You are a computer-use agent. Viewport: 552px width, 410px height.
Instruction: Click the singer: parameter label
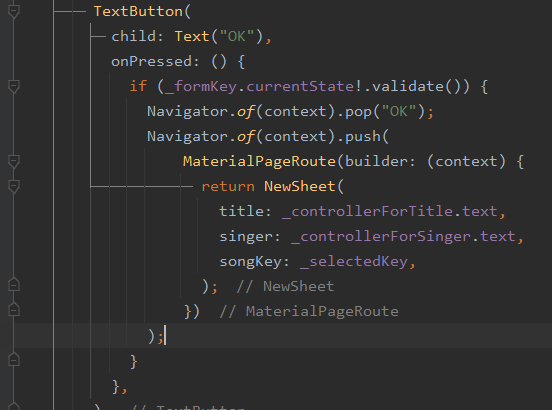coord(250,236)
